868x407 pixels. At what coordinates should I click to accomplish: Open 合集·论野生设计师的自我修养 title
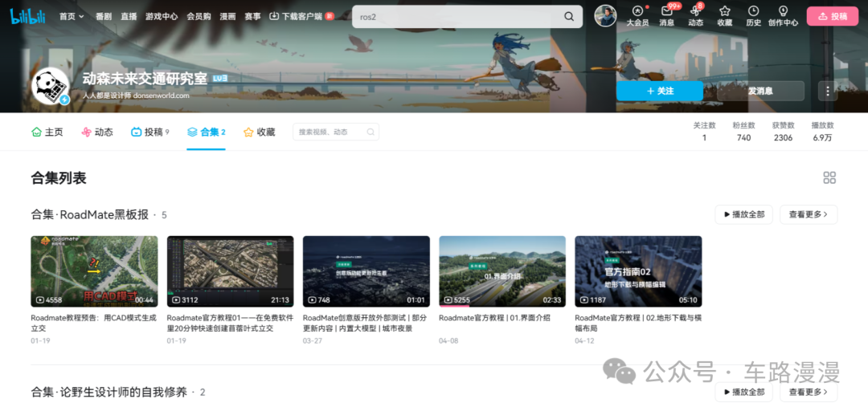point(108,392)
